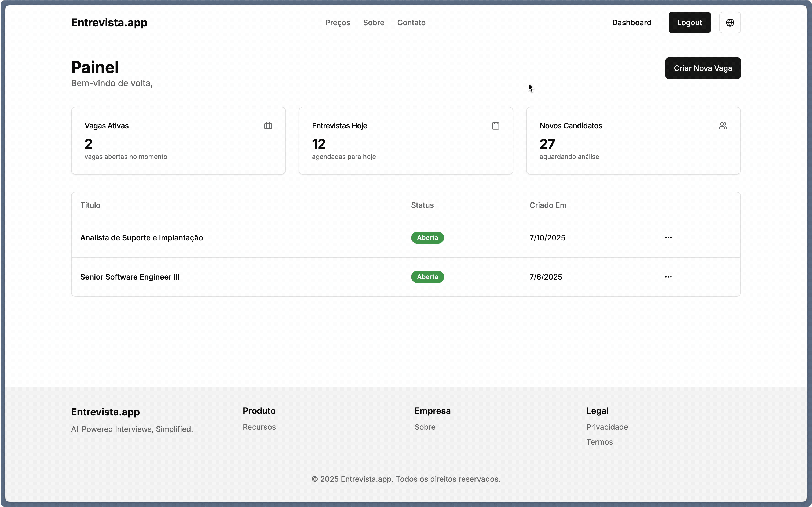Open actions menu for Senior Software Engineer III
Screen dimensions: 812x507
(668, 277)
